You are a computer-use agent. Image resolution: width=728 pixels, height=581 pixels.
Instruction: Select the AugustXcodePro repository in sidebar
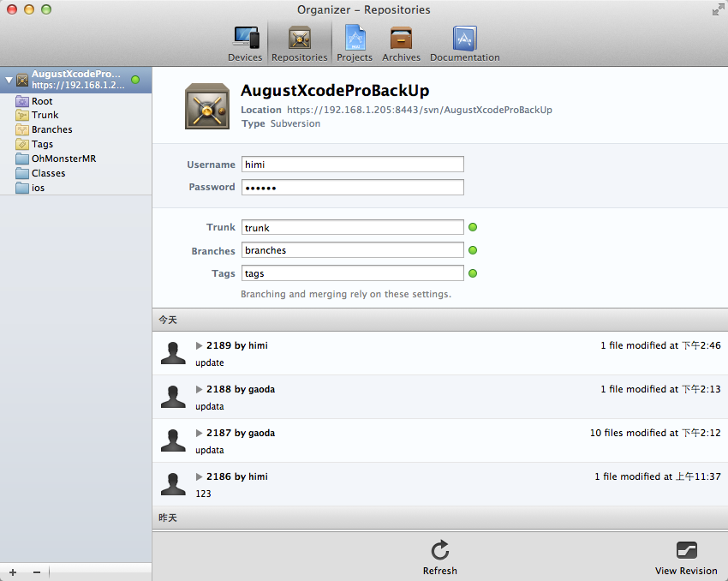75,80
